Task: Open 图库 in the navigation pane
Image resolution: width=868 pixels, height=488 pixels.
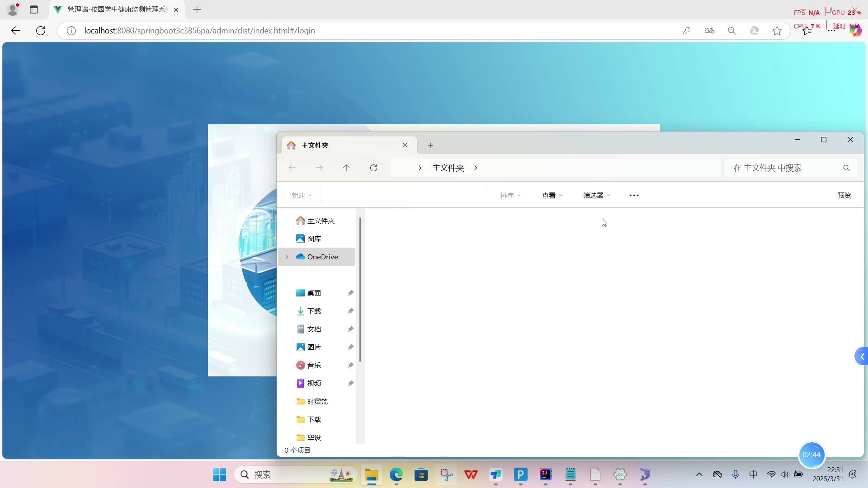Action: (x=314, y=239)
